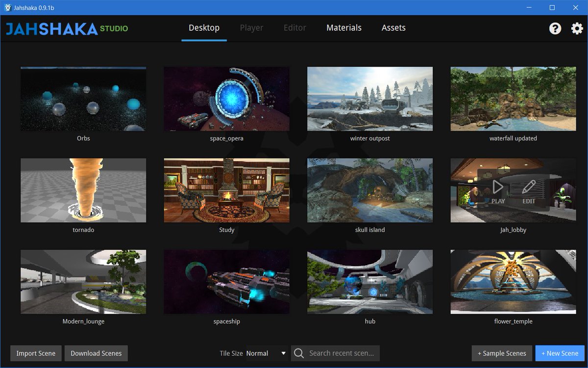This screenshot has height=368, width=588.
Task: Open the help icon
Action: coord(555,28)
